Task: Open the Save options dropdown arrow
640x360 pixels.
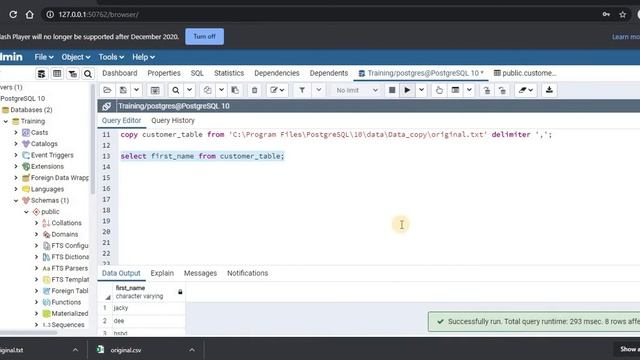Action: click(x=136, y=90)
